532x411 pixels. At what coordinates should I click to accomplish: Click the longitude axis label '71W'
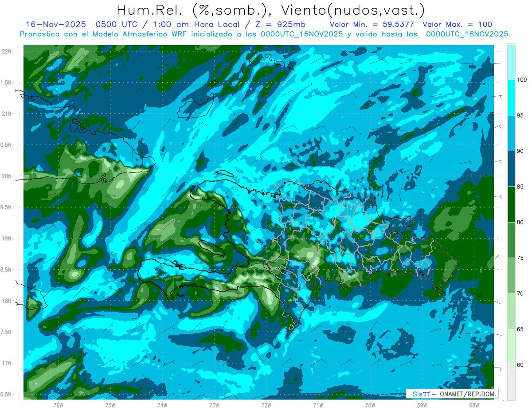click(x=318, y=405)
